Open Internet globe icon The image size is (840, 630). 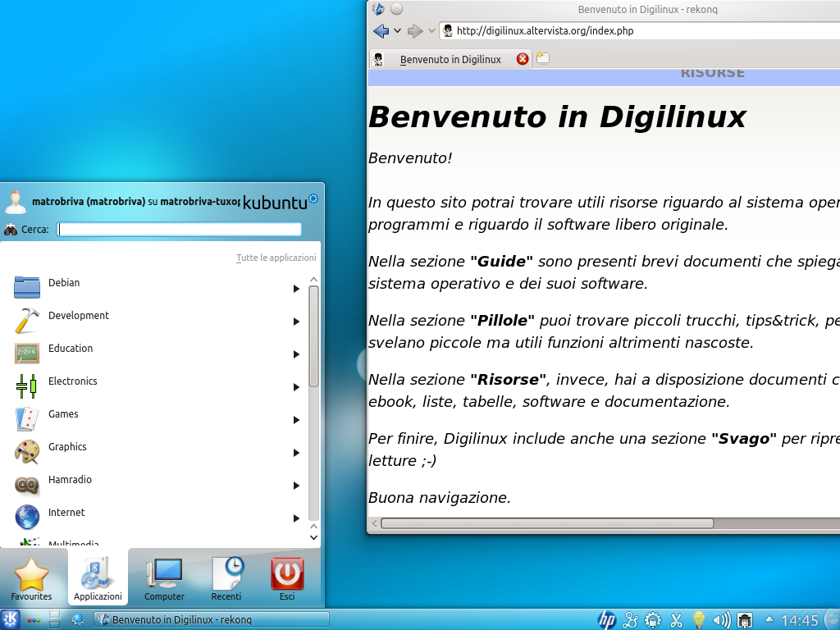click(27, 518)
